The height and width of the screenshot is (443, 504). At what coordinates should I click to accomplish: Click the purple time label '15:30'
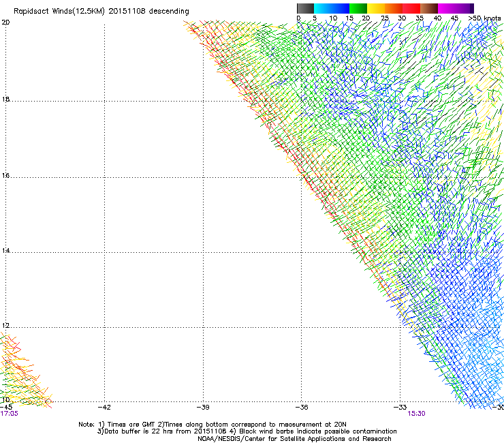pyautogui.click(x=417, y=414)
